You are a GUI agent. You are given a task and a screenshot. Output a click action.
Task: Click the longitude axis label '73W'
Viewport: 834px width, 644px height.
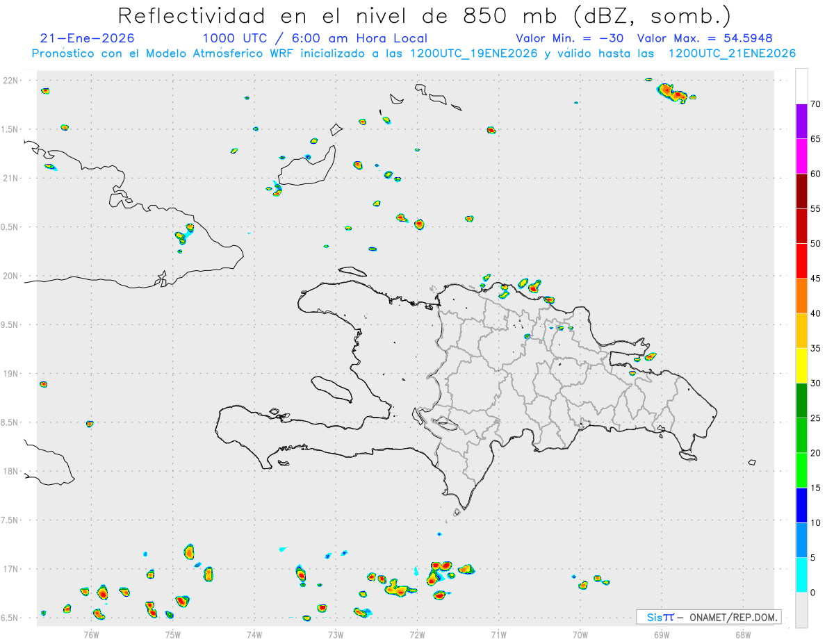point(336,634)
